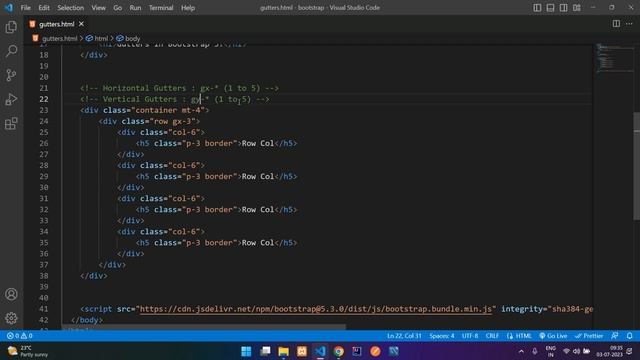This screenshot has width=640, height=360.
Task: Open the Go menu
Action: click(x=118, y=8)
